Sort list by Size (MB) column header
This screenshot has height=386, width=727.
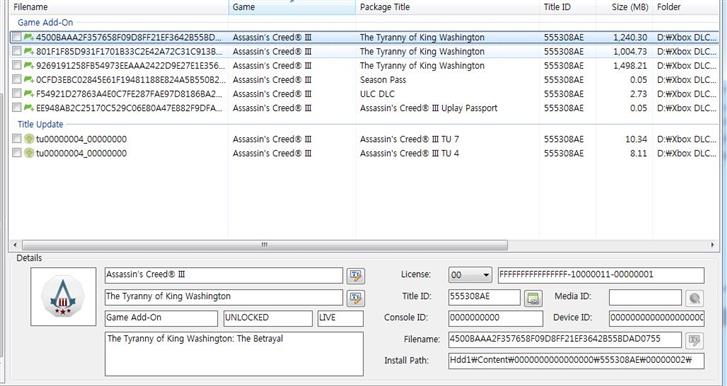point(624,7)
